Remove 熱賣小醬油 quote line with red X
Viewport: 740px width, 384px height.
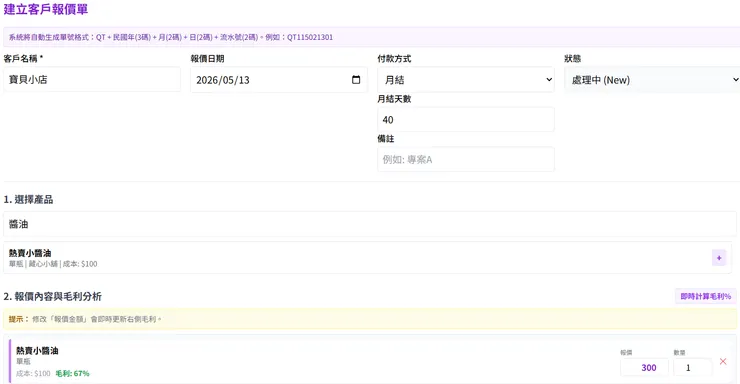pyautogui.click(x=723, y=361)
